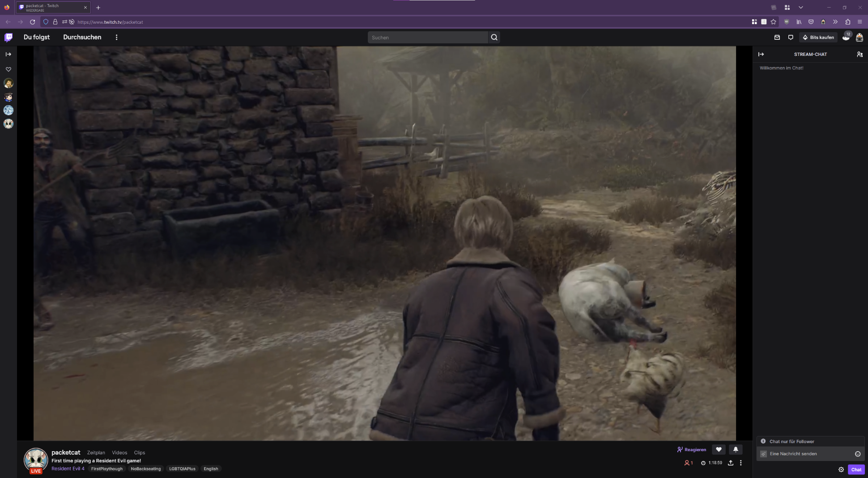Open the Durchsuchen browse page
The width and height of the screenshot is (868, 478).
[x=82, y=38]
